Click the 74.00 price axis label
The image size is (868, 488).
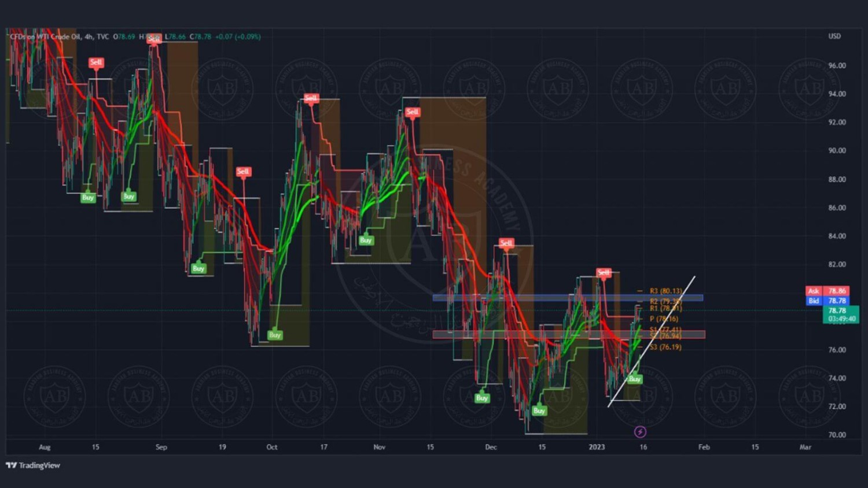pyautogui.click(x=837, y=378)
